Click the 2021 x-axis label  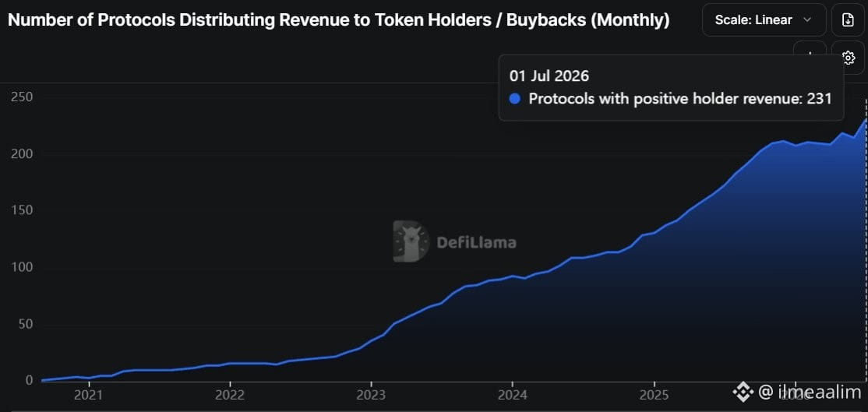88,396
